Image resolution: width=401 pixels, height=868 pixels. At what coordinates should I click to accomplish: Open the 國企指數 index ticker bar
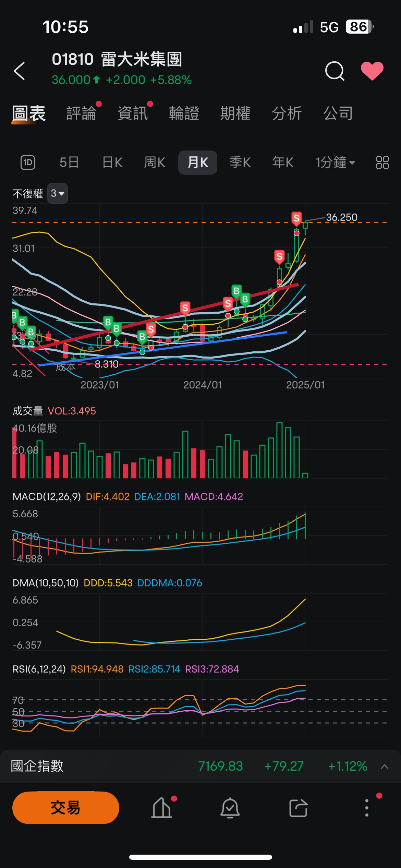200,766
